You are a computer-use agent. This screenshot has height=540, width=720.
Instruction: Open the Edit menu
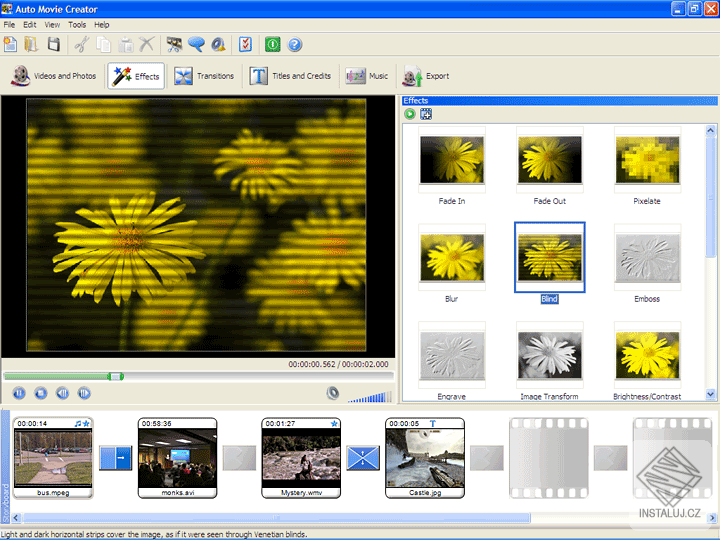(x=30, y=25)
